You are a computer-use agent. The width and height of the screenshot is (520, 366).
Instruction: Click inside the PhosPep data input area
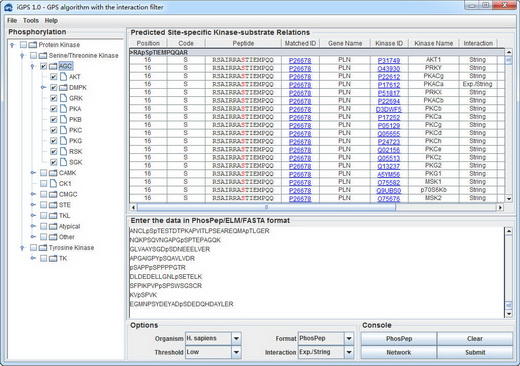coord(317,272)
